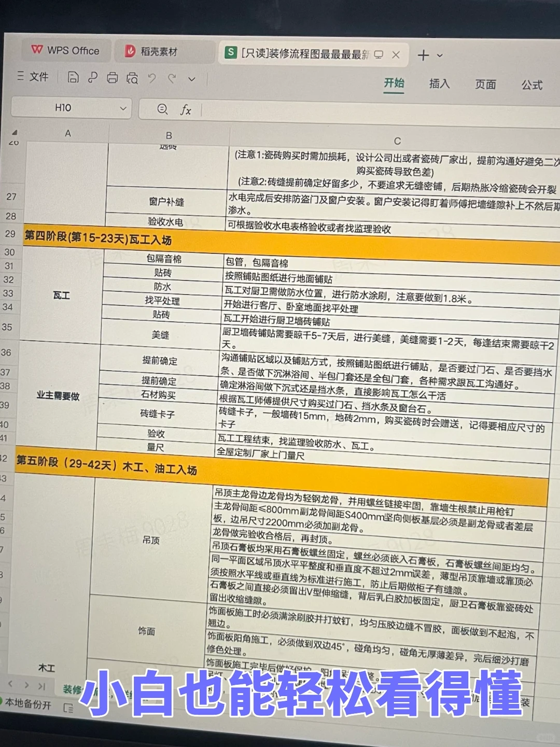Open the Name Box dropdown showing H10

point(123,108)
